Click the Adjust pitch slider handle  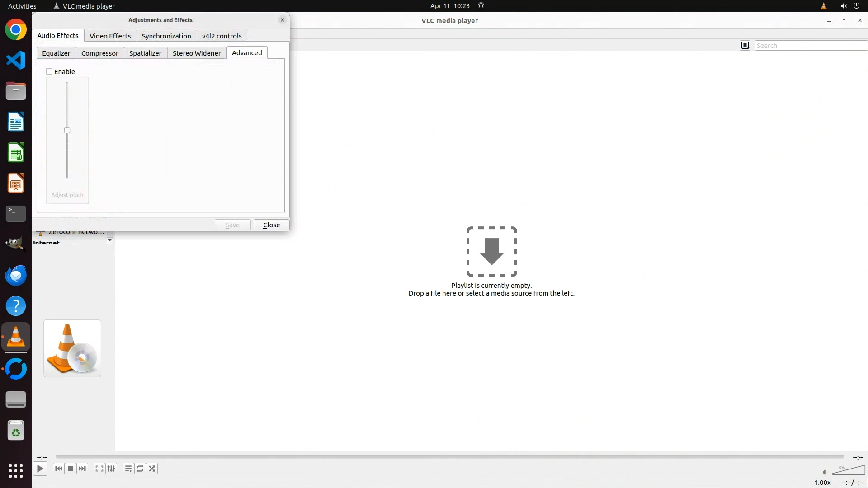[67, 131]
